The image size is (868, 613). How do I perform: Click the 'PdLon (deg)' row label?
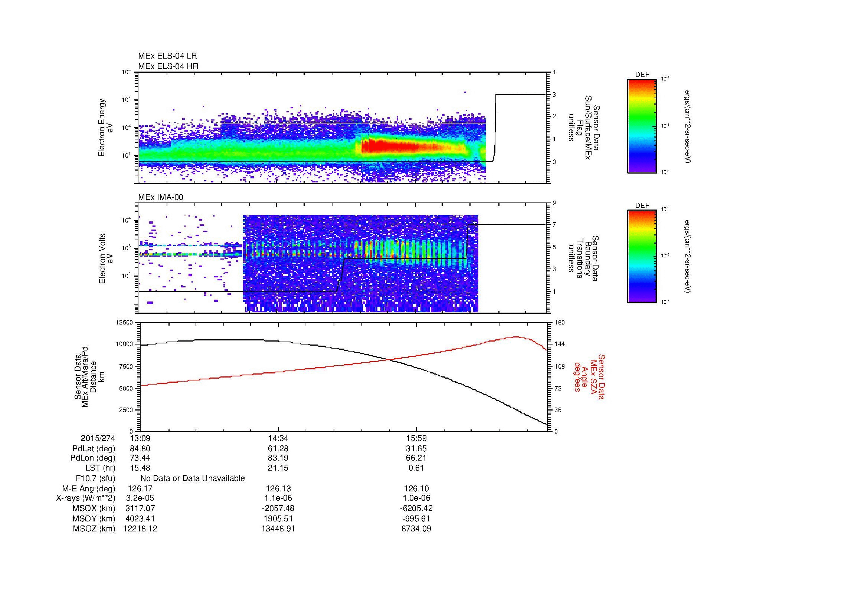click(93, 458)
